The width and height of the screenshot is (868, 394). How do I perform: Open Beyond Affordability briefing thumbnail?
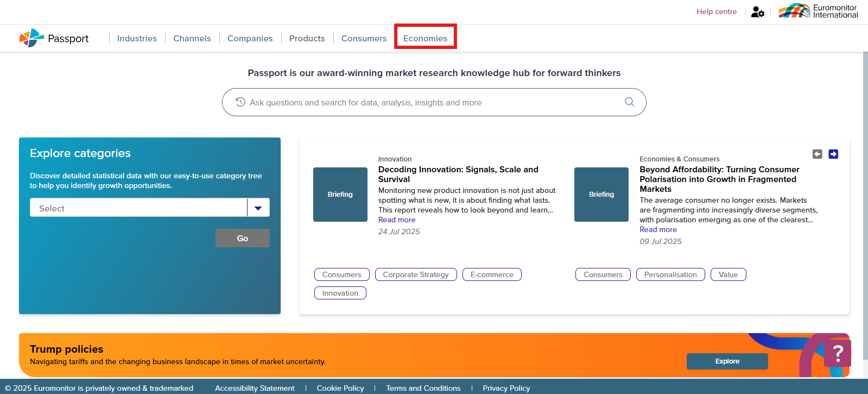[601, 195]
